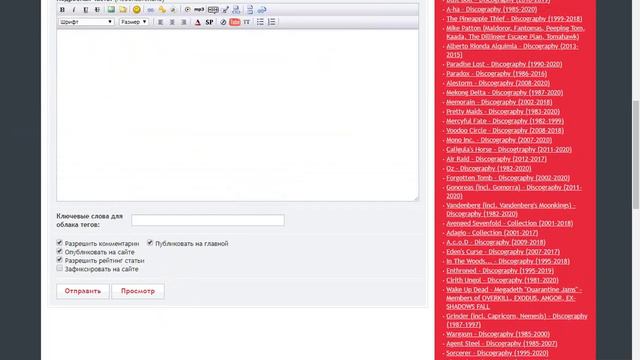
Task: Align text center in editor
Action: (172, 22)
